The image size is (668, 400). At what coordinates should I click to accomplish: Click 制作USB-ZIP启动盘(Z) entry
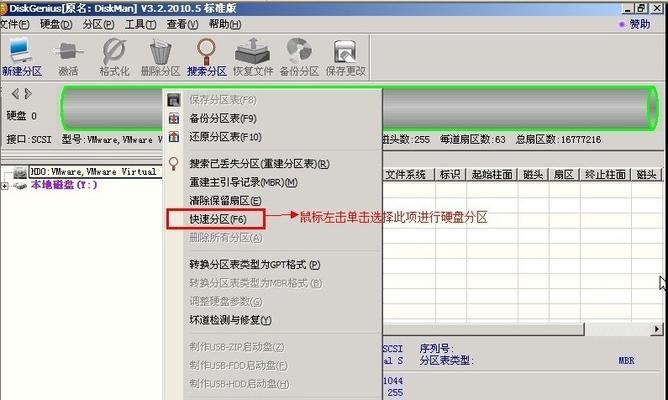[x=237, y=347]
